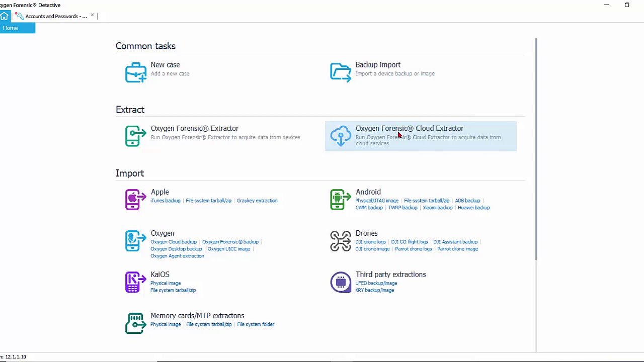Click the Backup import folder icon
The image size is (644, 362).
click(341, 72)
